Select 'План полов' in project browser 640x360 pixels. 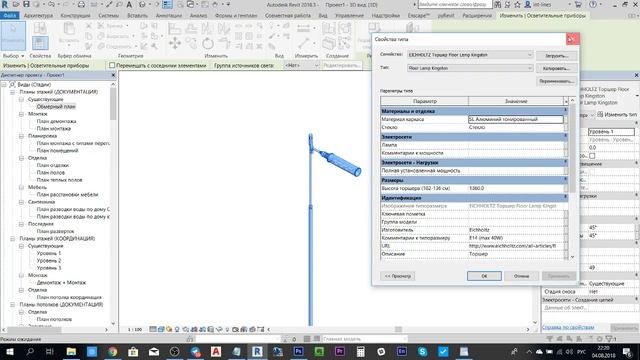coord(51,173)
